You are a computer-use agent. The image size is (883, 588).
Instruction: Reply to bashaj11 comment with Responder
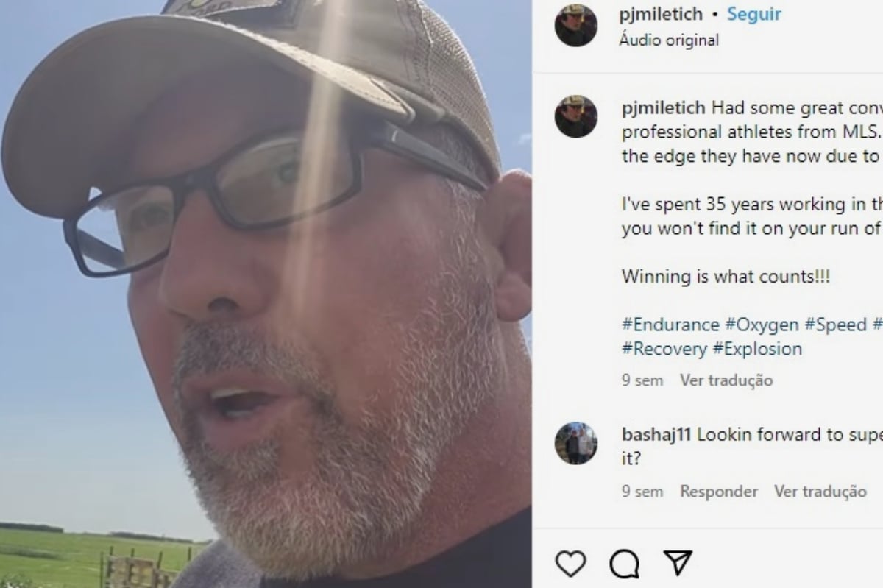click(719, 492)
